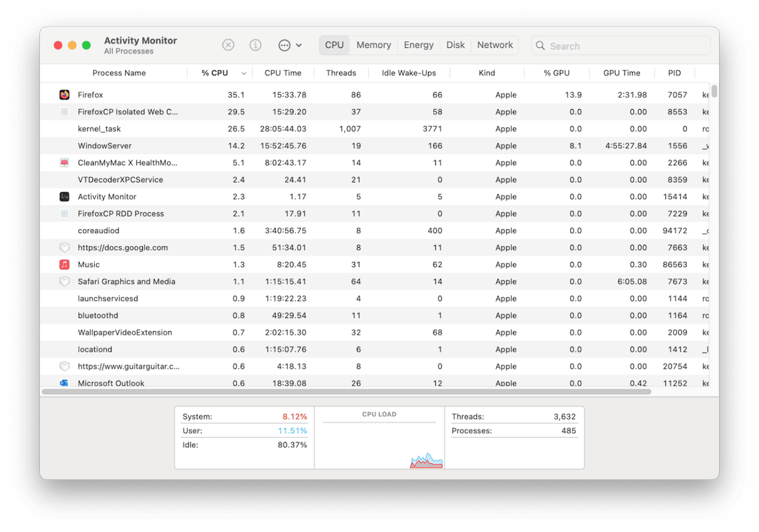This screenshot has height=532, width=759.
Task: Switch to the Memory tab
Action: 373,45
